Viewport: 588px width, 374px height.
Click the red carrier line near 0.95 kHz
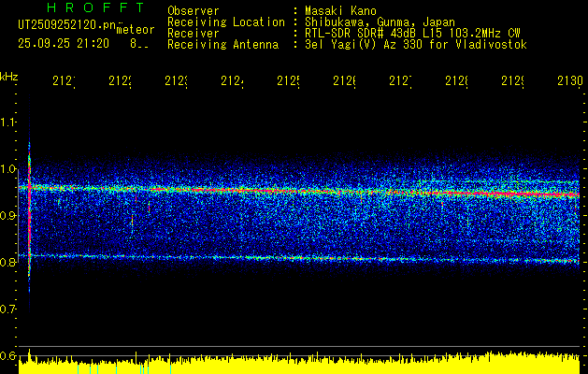click(x=300, y=191)
